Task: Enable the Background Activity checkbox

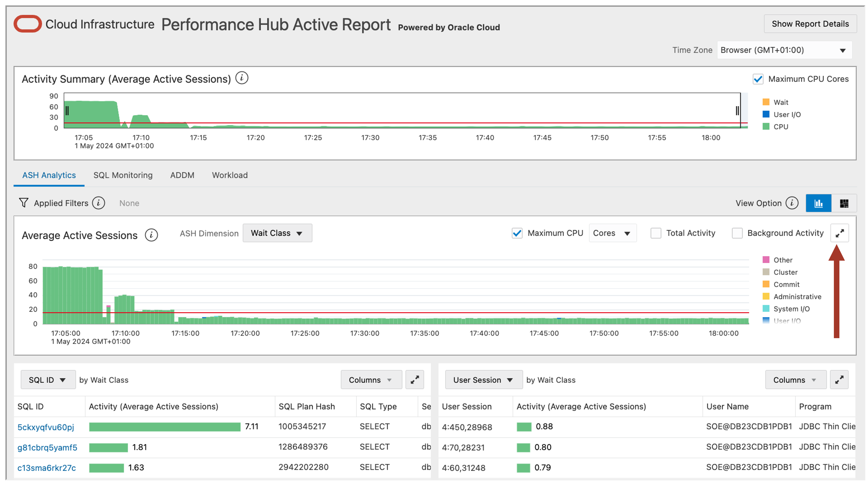Action: (x=738, y=233)
